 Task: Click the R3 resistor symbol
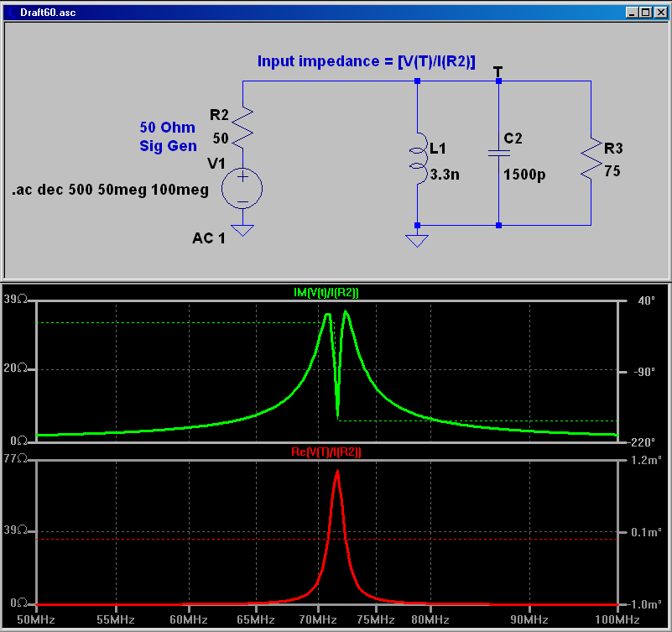tap(591, 159)
